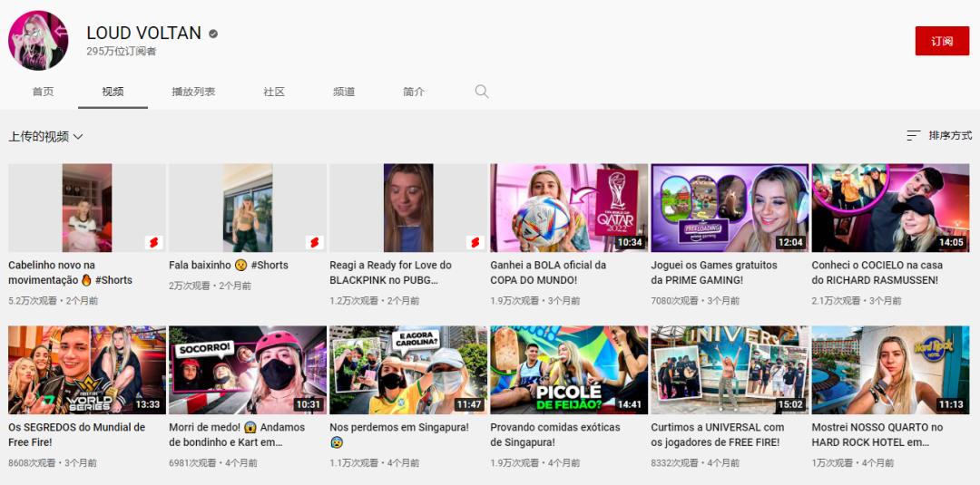980x485 pixels.
Task: Click the verified badge beside LOUD VOLTAN
Action: [213, 34]
